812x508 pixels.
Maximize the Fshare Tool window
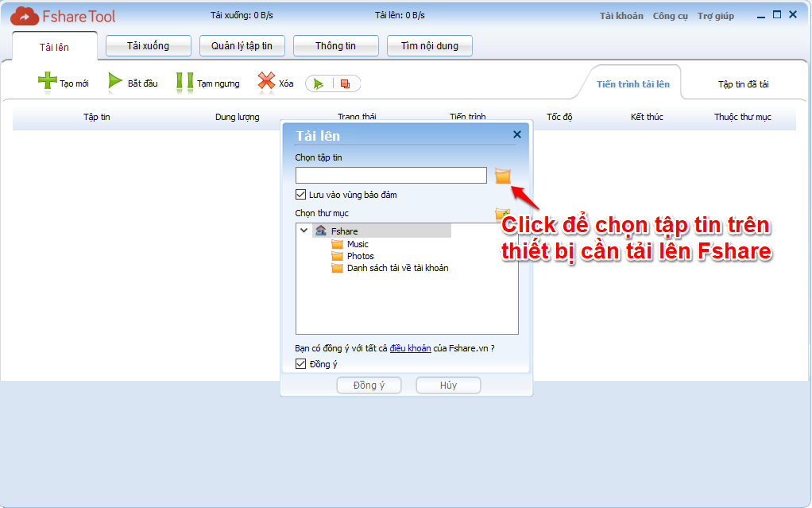pos(777,14)
